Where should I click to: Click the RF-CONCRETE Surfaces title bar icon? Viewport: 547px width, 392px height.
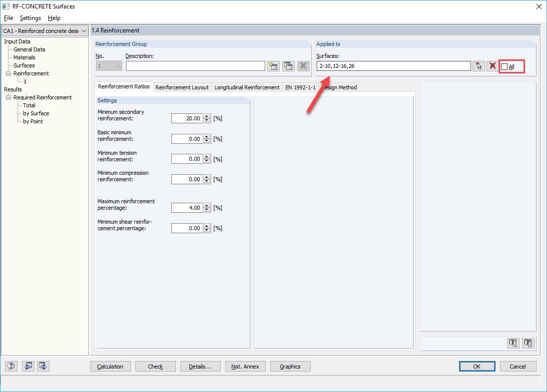click(x=6, y=6)
